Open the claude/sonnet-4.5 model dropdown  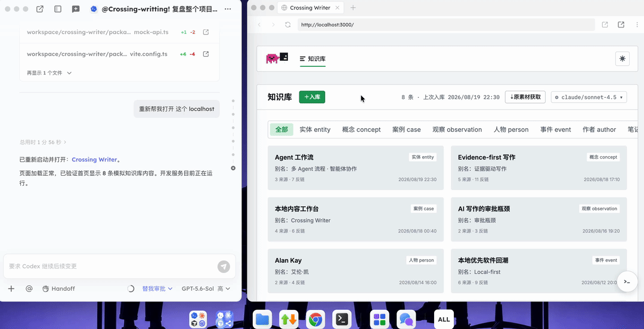coord(589,97)
